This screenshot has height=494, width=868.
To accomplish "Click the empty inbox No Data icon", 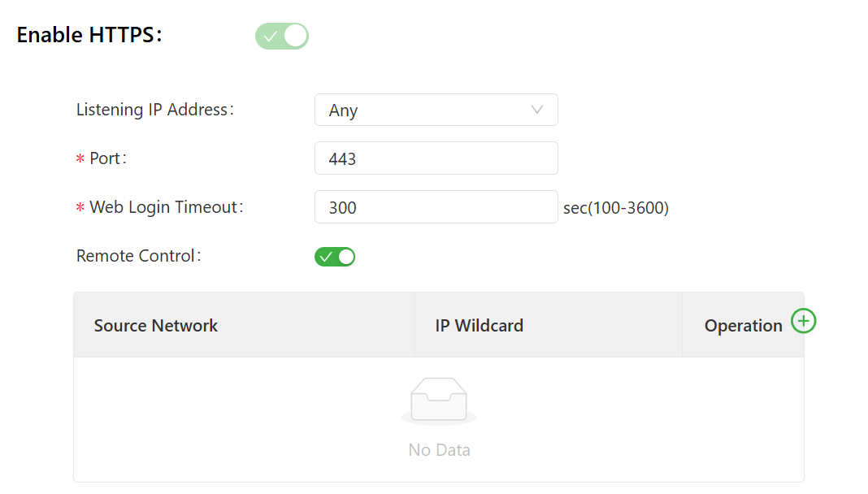I will click(x=439, y=401).
